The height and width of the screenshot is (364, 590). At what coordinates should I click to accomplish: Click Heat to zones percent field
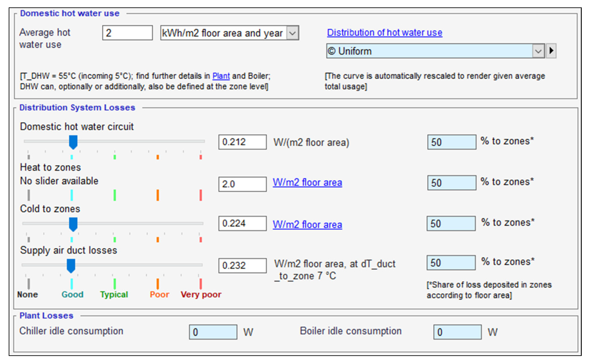point(452,183)
